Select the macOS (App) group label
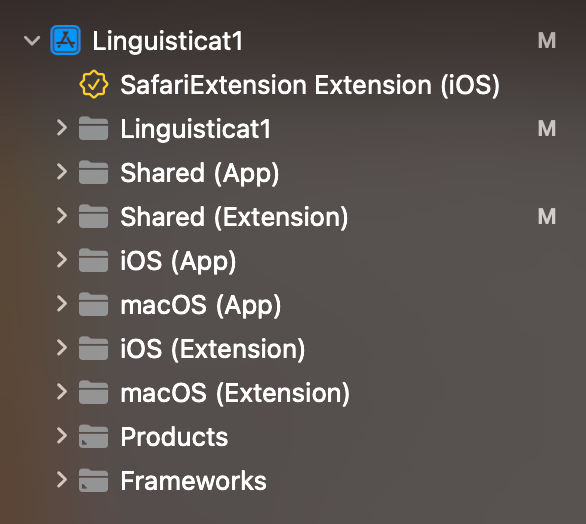586x524 pixels. 200,305
